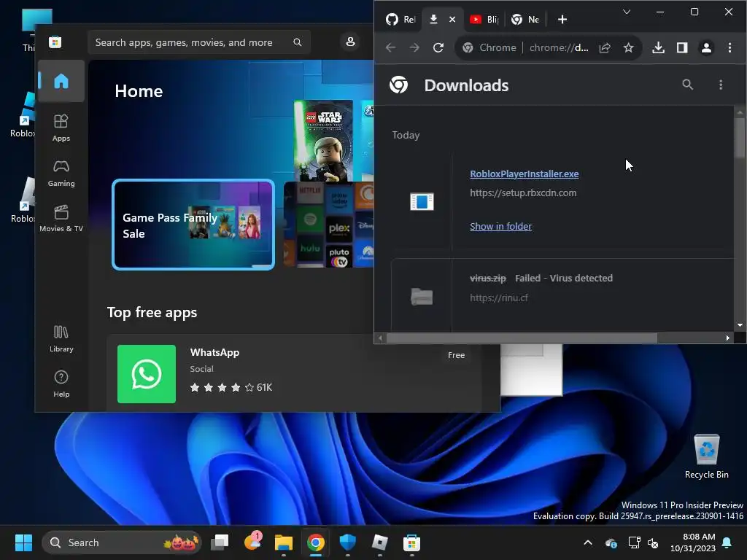Open Gaming section in Microsoft Store
The width and height of the screenshot is (747, 560).
(61, 174)
